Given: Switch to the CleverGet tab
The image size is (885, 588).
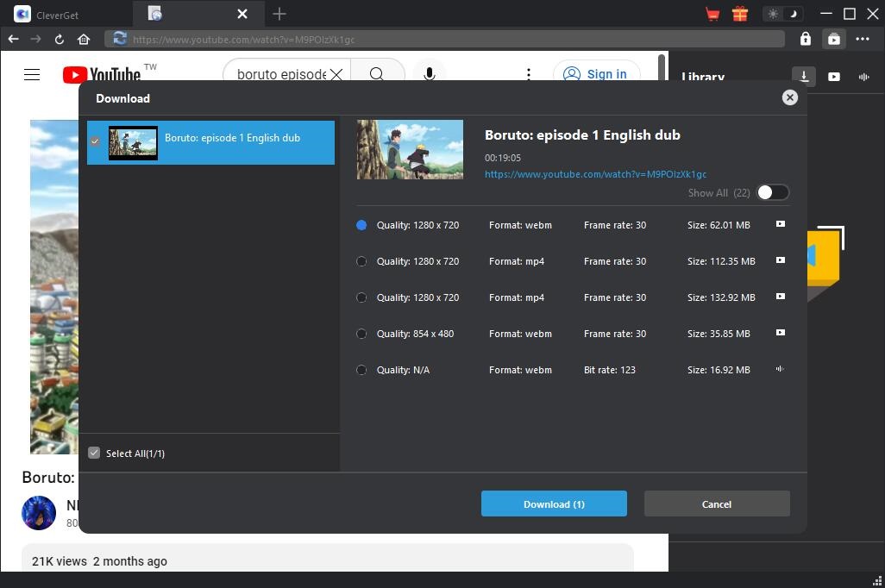Looking at the screenshot, I should click(x=66, y=14).
